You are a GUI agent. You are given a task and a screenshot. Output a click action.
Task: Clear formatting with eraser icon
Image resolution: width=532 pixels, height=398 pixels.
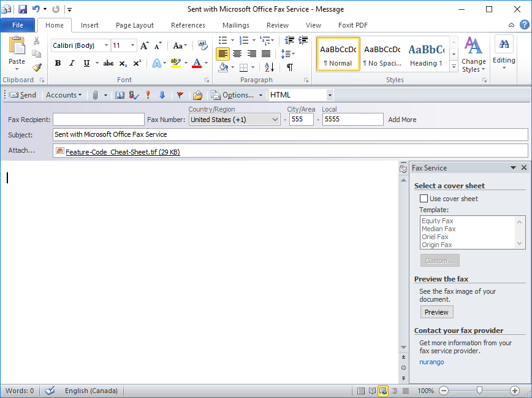coord(202,45)
